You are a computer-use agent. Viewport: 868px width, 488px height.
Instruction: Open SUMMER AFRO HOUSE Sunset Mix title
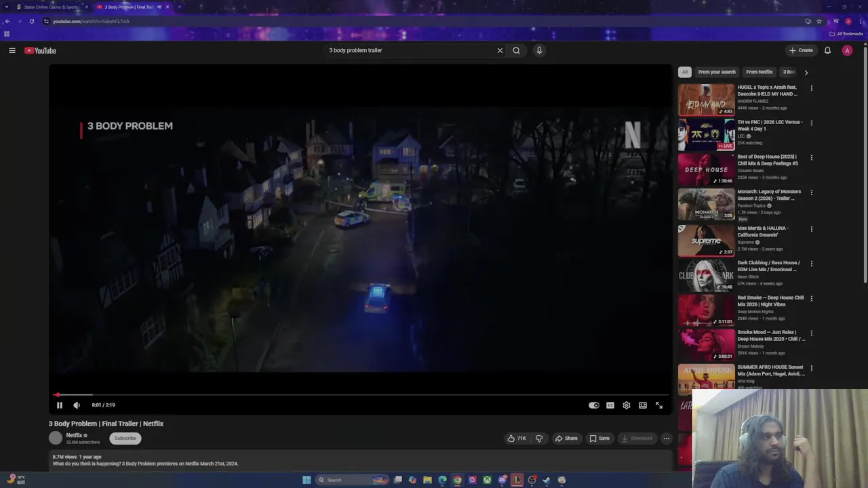tap(770, 370)
